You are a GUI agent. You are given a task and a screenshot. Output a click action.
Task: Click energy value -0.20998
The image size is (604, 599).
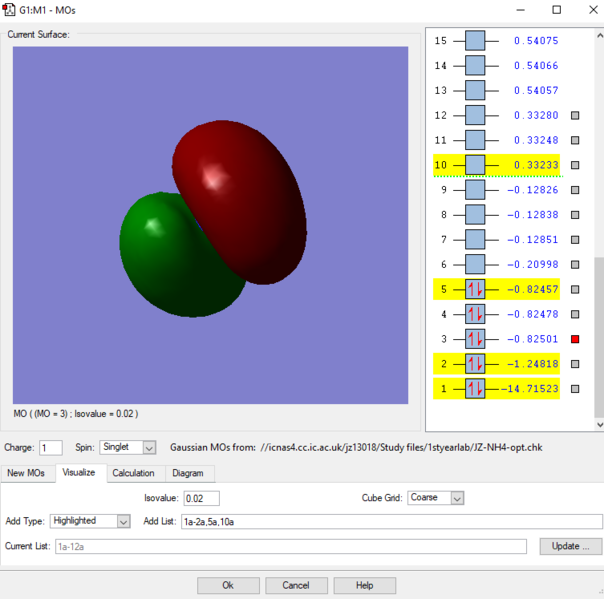(x=532, y=264)
